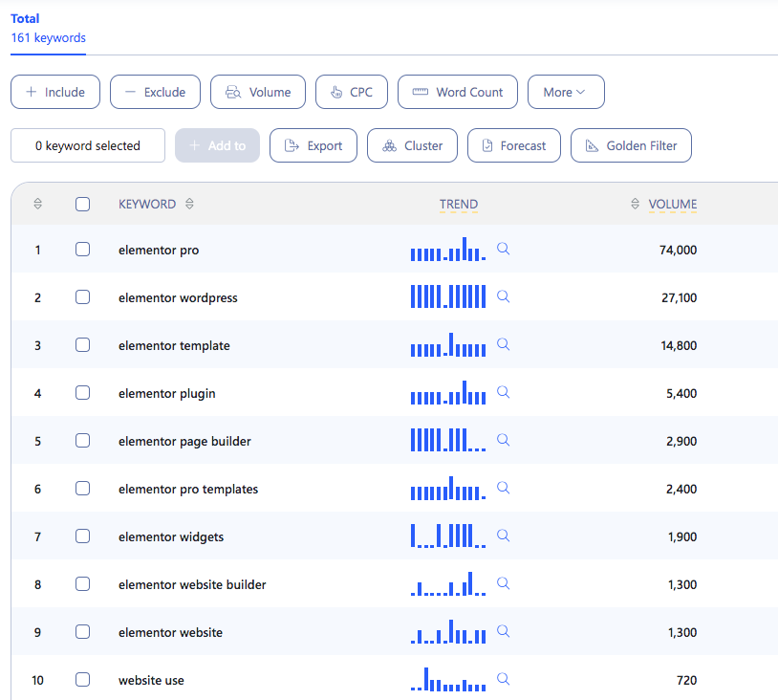Click the magnifier beside elementor template trend
The image size is (778, 700).
(503, 344)
